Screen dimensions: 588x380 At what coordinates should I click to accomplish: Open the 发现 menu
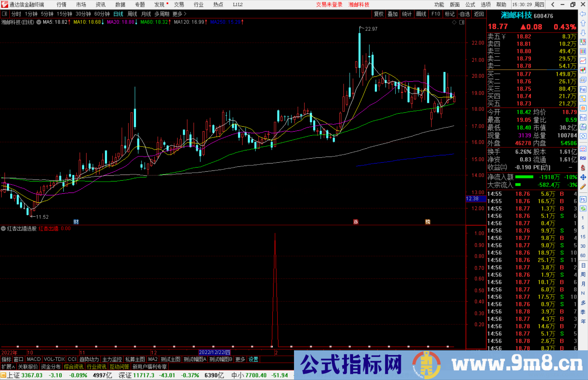(160, 5)
